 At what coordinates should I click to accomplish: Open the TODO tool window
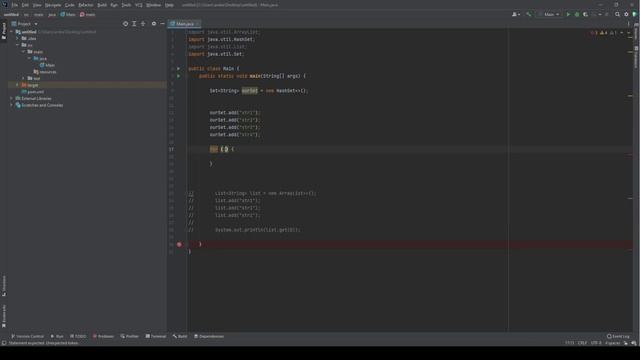pos(78,336)
